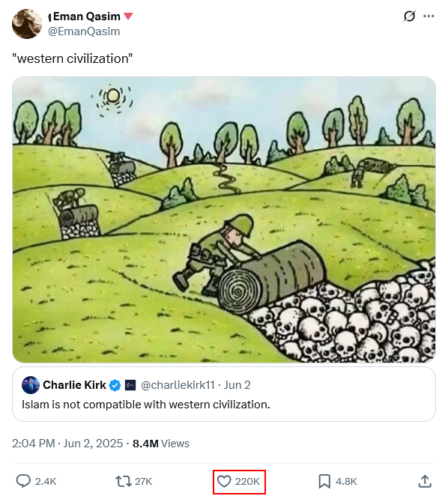Click the 2:04 PM Jun 2, 2025 timestamp
The width and height of the screenshot is (448, 499).
(67, 444)
